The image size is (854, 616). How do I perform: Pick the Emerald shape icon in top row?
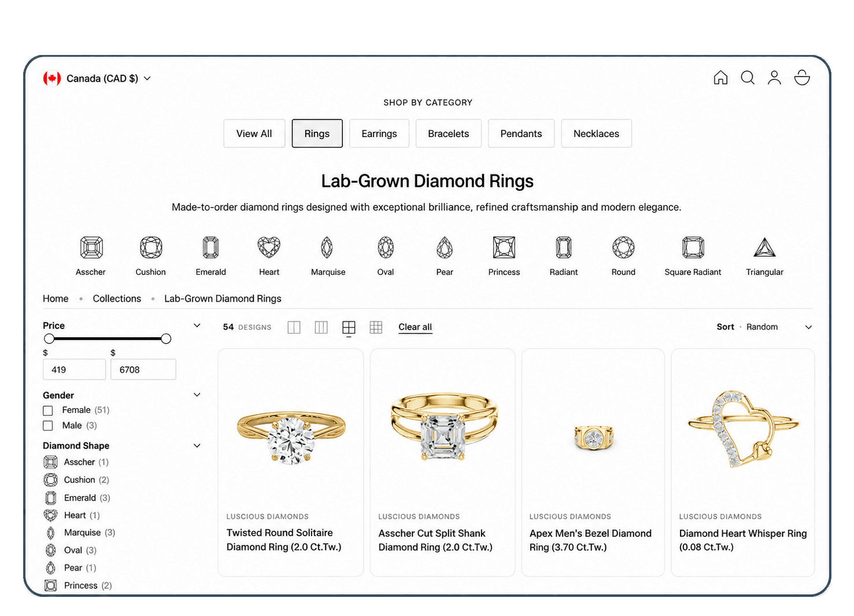coord(211,248)
